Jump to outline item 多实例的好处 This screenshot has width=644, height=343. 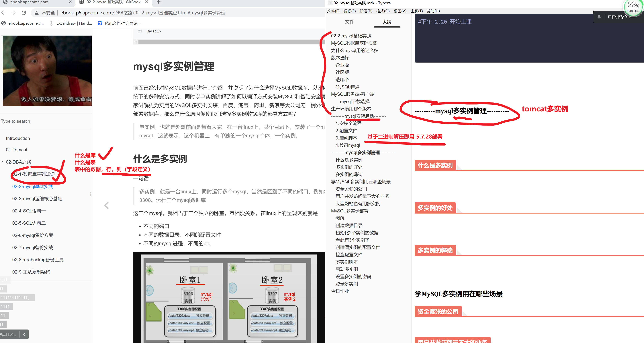(349, 167)
